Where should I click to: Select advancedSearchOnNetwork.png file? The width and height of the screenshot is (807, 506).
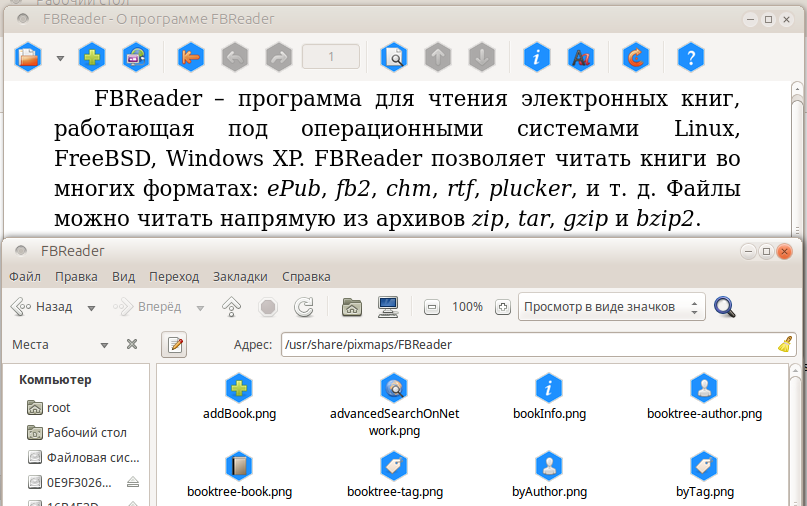click(394, 406)
